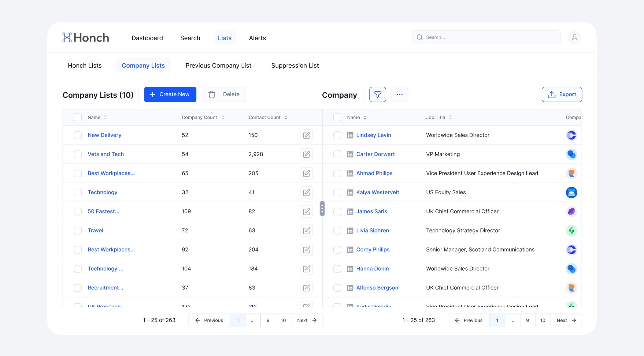This screenshot has height=356, width=644.
Task: Click Next in contacts pagination
Action: [x=566, y=320]
